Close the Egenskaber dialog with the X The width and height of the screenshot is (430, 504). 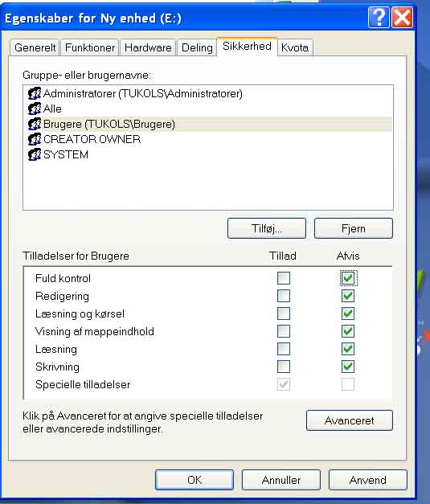coord(403,18)
